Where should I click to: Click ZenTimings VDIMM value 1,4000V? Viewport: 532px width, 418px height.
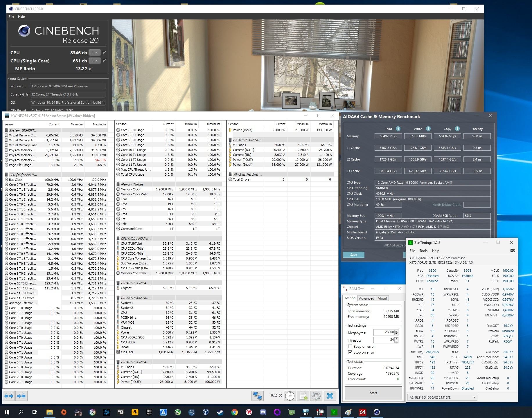coord(508,310)
